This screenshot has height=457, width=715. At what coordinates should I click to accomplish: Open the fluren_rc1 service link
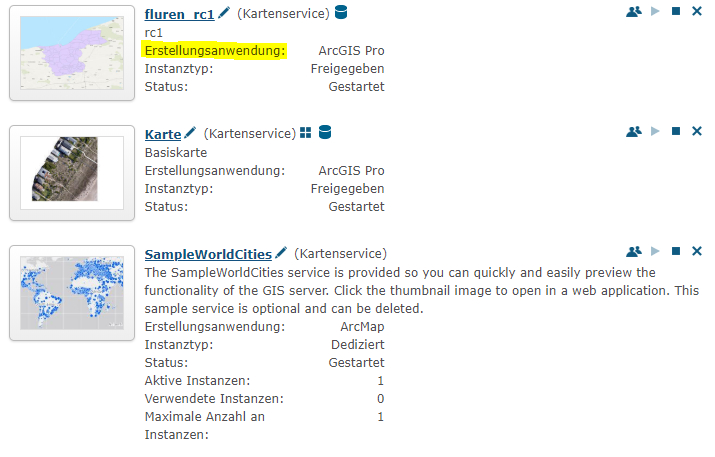click(x=179, y=15)
